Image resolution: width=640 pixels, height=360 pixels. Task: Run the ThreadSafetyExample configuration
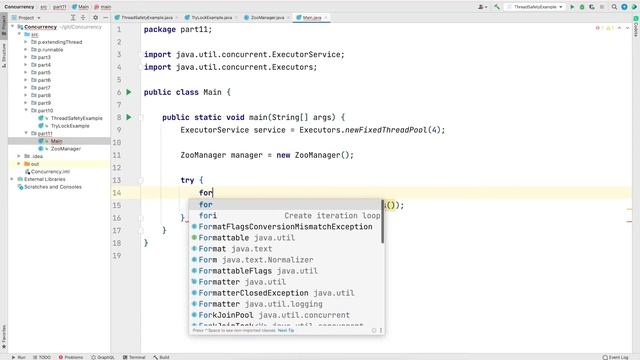[x=572, y=7]
